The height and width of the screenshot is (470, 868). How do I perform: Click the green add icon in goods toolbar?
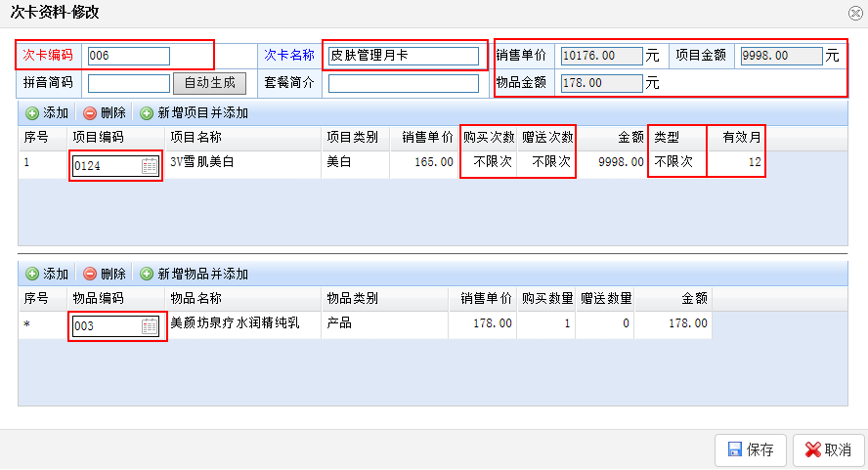31,274
